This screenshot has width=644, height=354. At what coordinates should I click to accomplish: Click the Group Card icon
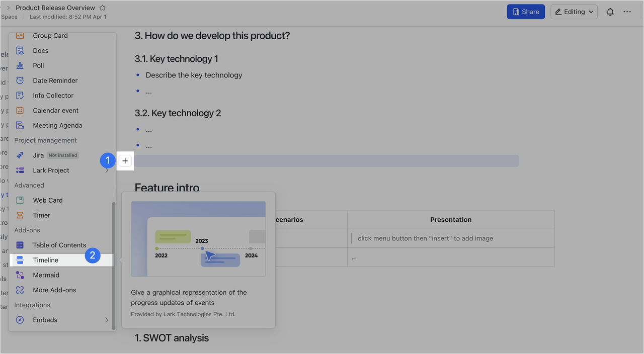20,36
